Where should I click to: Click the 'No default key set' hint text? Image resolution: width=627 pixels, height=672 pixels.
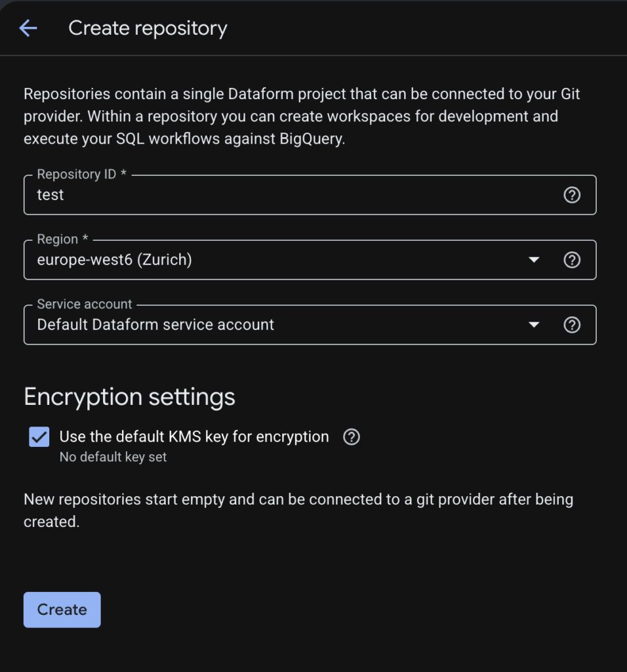point(113,457)
